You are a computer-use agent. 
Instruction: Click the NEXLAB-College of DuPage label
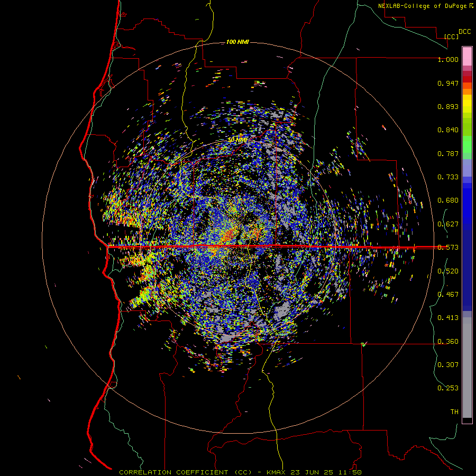[x=426, y=6]
